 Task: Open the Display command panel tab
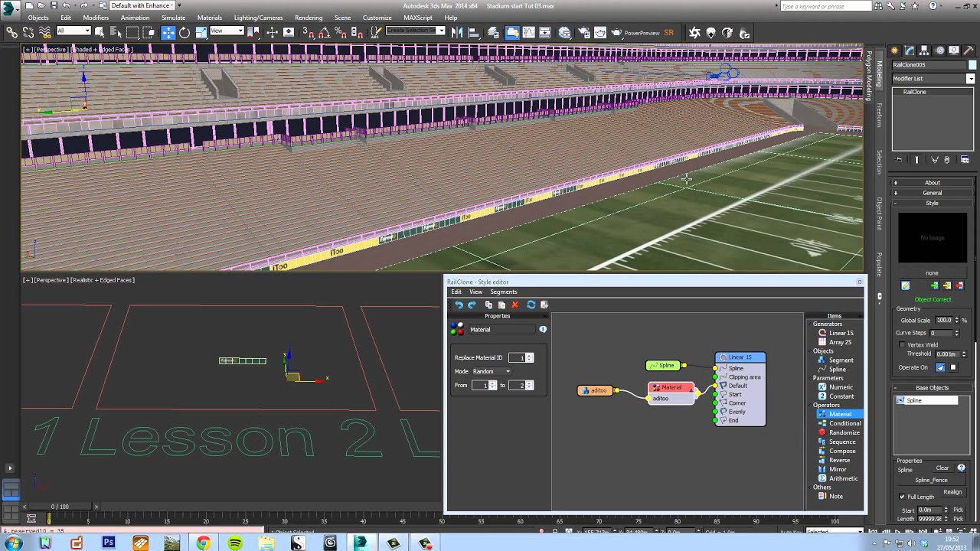(954, 51)
